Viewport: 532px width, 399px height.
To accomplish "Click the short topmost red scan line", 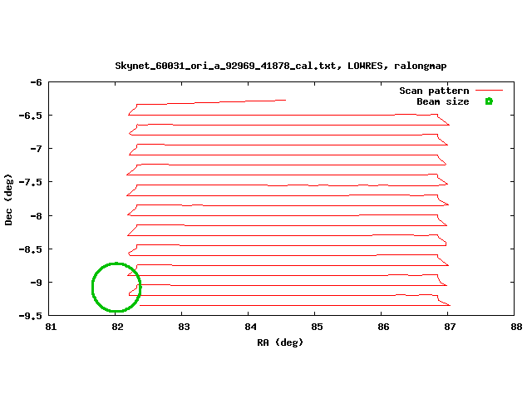I will click(x=210, y=102).
